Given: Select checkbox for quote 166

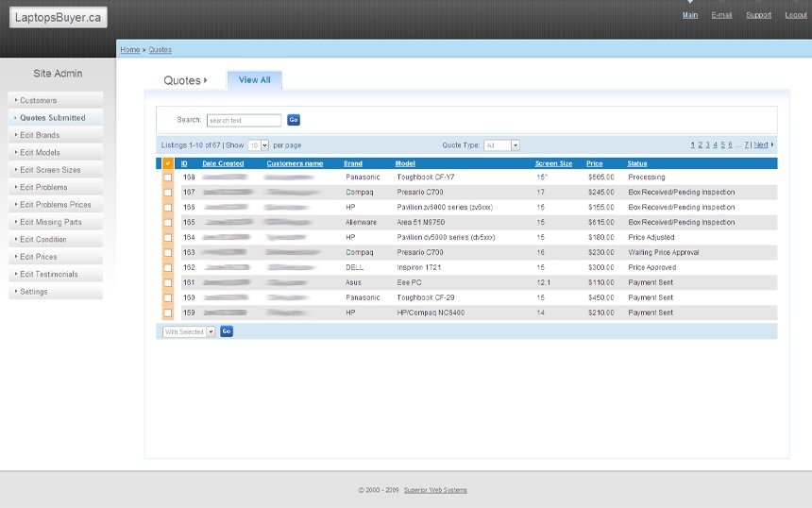Looking at the screenshot, I should [168, 207].
